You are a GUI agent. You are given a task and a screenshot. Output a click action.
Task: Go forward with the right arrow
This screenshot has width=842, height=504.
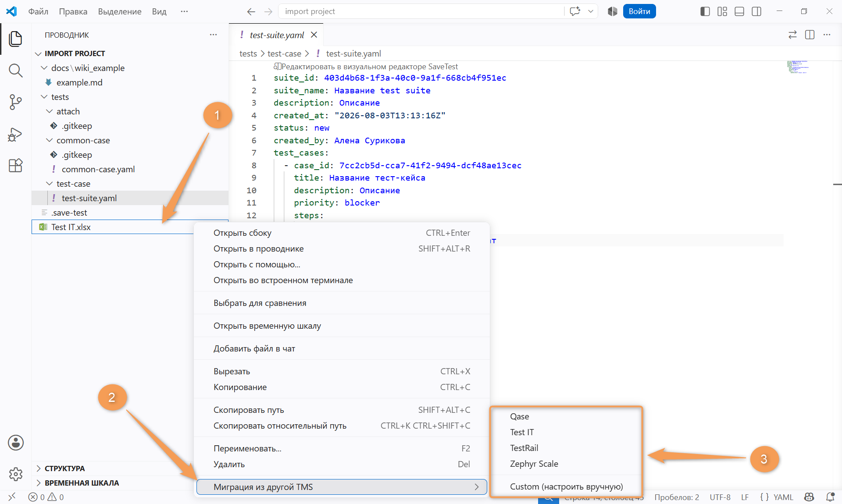268,11
